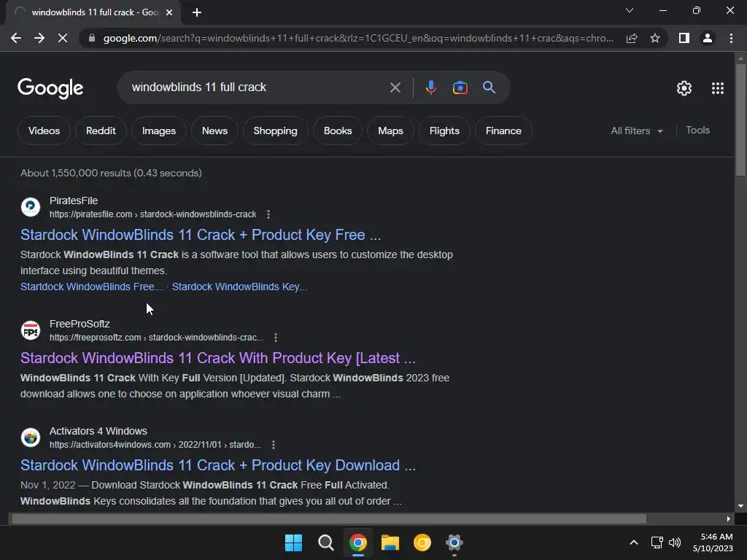Share this page via address bar icon

point(632,38)
